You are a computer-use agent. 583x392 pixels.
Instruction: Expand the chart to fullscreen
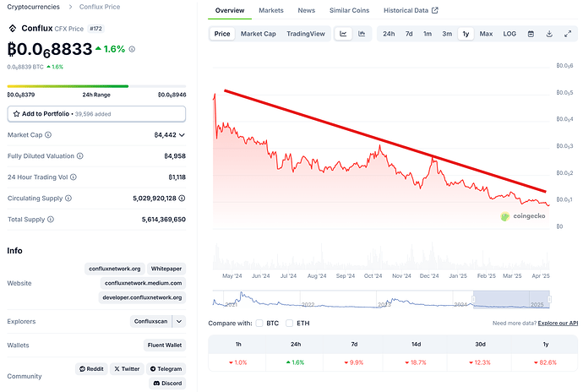click(568, 34)
